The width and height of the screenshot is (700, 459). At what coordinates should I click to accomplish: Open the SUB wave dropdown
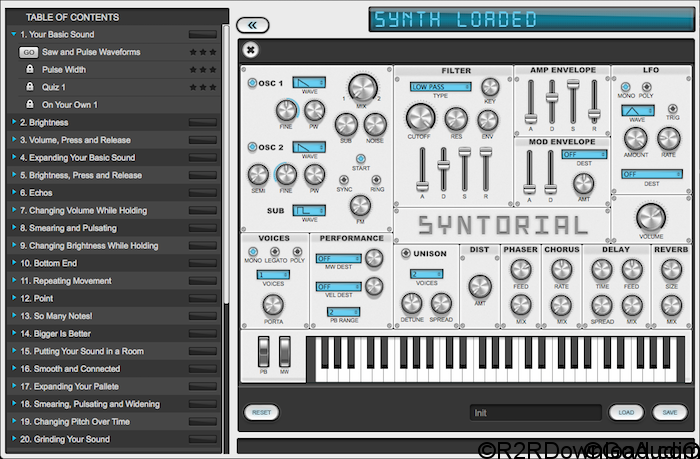point(309,210)
